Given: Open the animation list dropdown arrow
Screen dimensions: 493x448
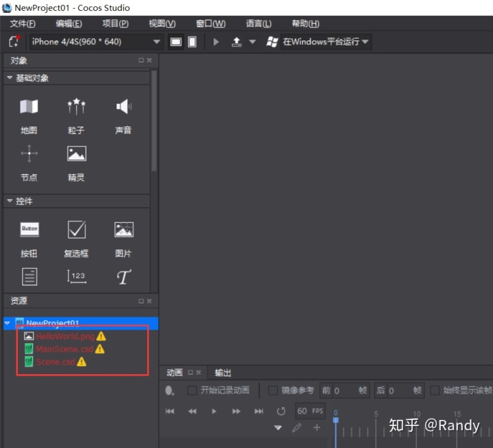Looking at the screenshot, I should pos(277,427).
